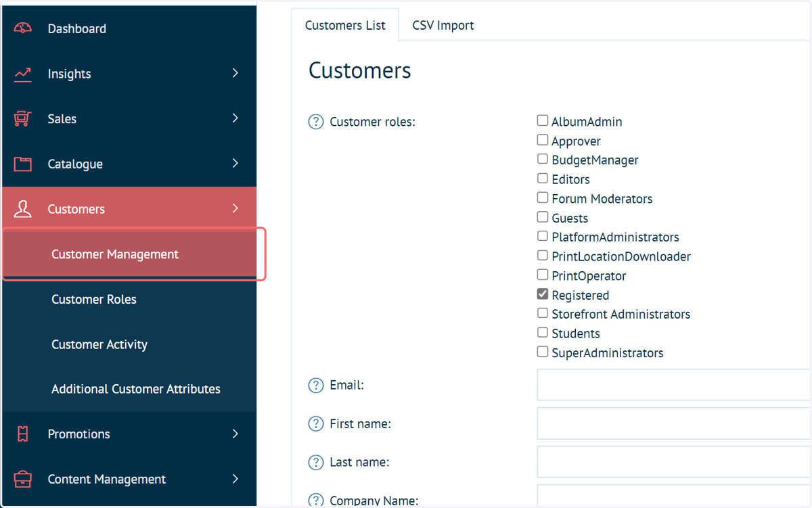Switch to the CSV Import tab
This screenshot has height=508, width=812.
(443, 25)
